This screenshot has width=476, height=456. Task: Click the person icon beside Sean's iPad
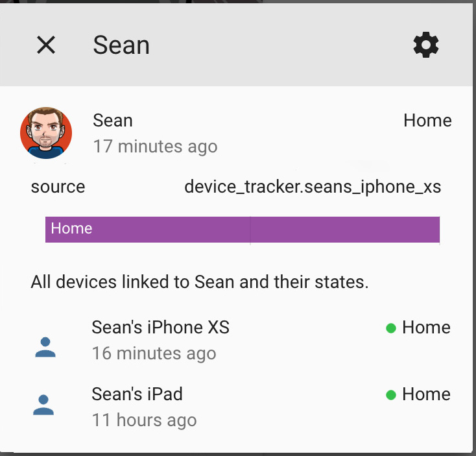tap(43, 405)
